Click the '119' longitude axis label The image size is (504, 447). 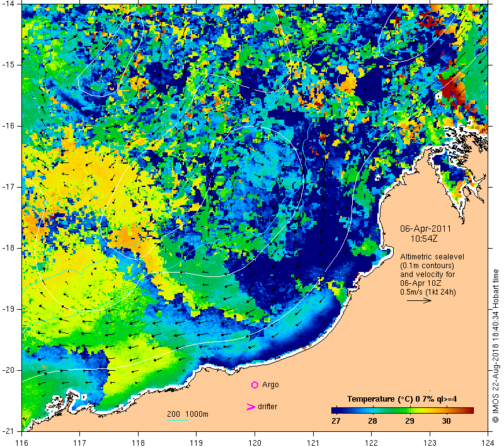point(197,443)
